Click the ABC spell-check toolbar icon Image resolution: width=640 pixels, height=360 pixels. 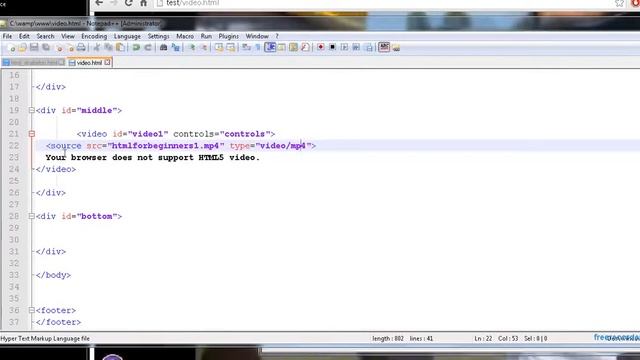pyautogui.click(x=384, y=47)
